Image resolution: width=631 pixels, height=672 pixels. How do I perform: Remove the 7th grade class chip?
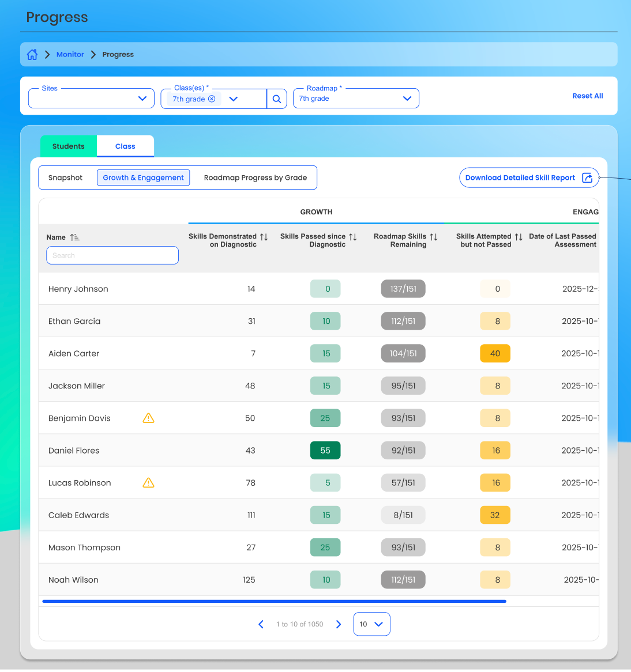point(212,99)
